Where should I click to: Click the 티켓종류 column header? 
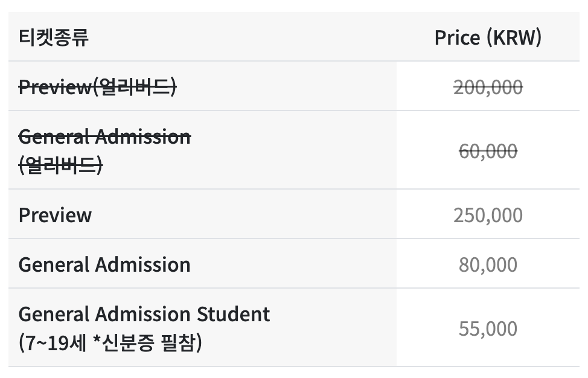click(54, 37)
